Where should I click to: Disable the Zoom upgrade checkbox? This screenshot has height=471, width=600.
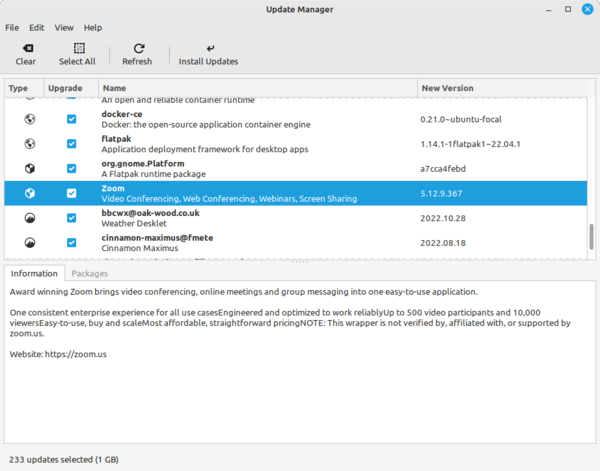click(x=71, y=193)
